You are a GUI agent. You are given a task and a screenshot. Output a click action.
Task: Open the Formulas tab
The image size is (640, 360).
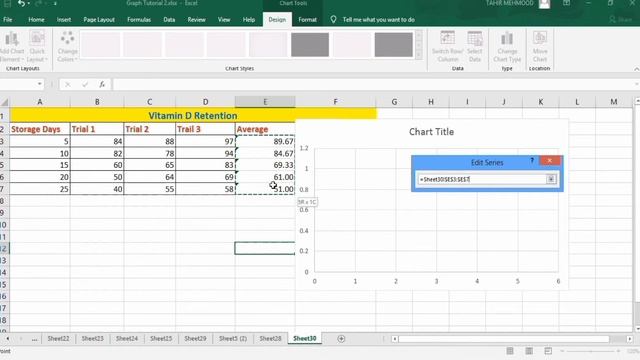click(x=139, y=20)
